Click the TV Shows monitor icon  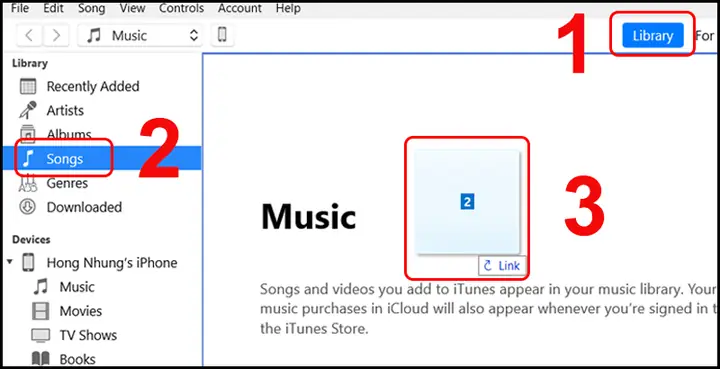click(x=40, y=335)
